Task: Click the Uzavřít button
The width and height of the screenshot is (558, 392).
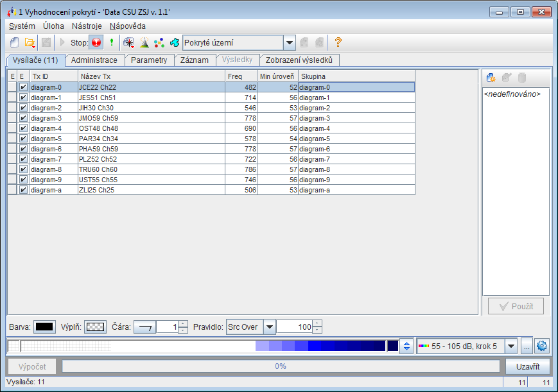Action: click(527, 366)
